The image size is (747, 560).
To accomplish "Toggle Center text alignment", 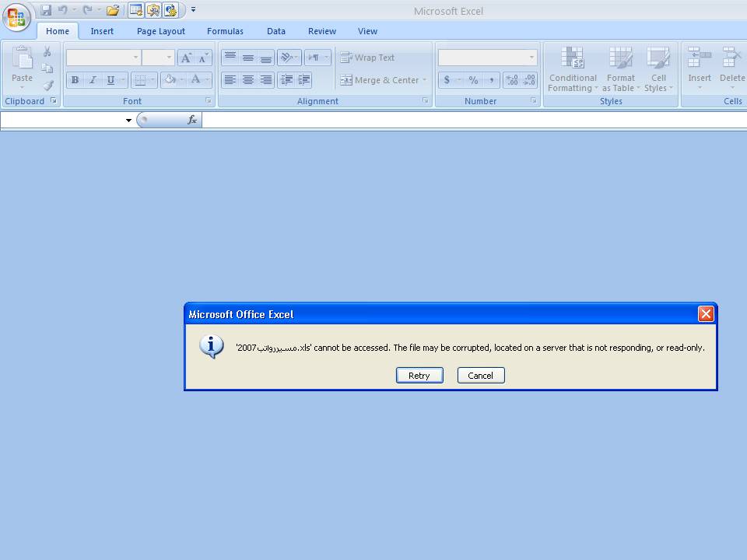I will click(247, 80).
